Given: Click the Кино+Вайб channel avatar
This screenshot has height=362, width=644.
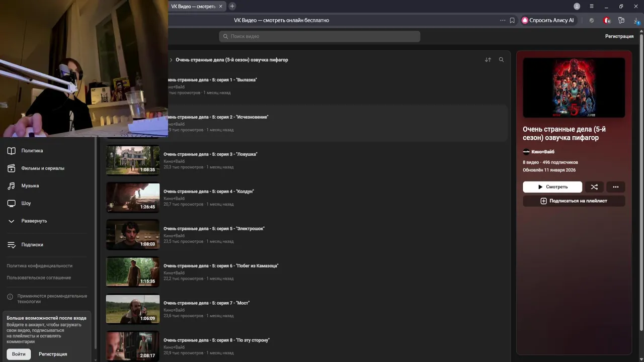Looking at the screenshot, I should [x=526, y=152].
